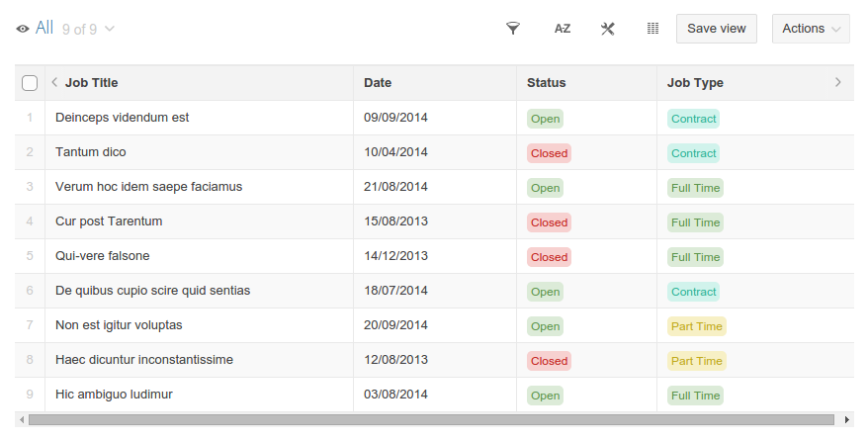Click the scrollbar left arrow
The height and width of the screenshot is (441, 868).
coord(22,420)
